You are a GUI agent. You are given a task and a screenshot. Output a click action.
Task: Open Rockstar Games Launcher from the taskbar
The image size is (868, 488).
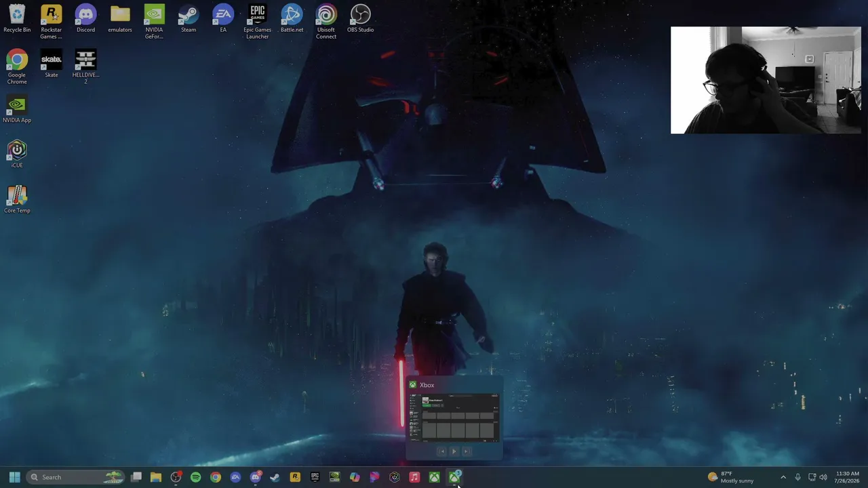295,477
